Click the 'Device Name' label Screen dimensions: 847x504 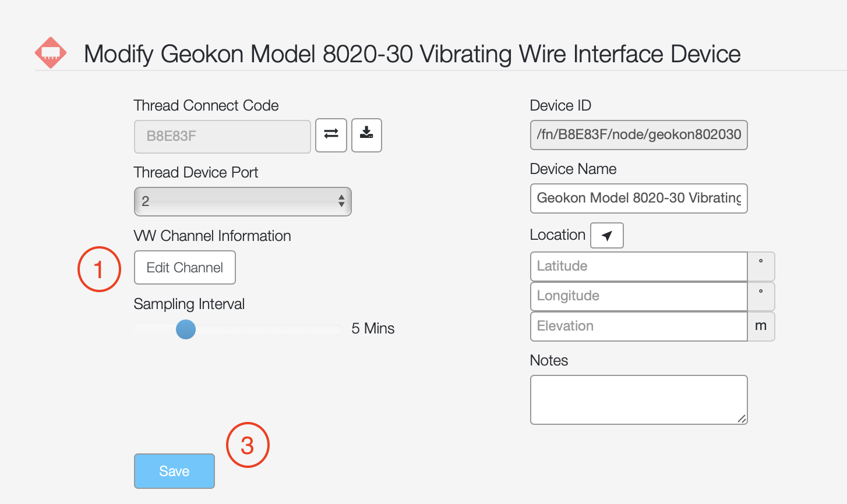[573, 169]
